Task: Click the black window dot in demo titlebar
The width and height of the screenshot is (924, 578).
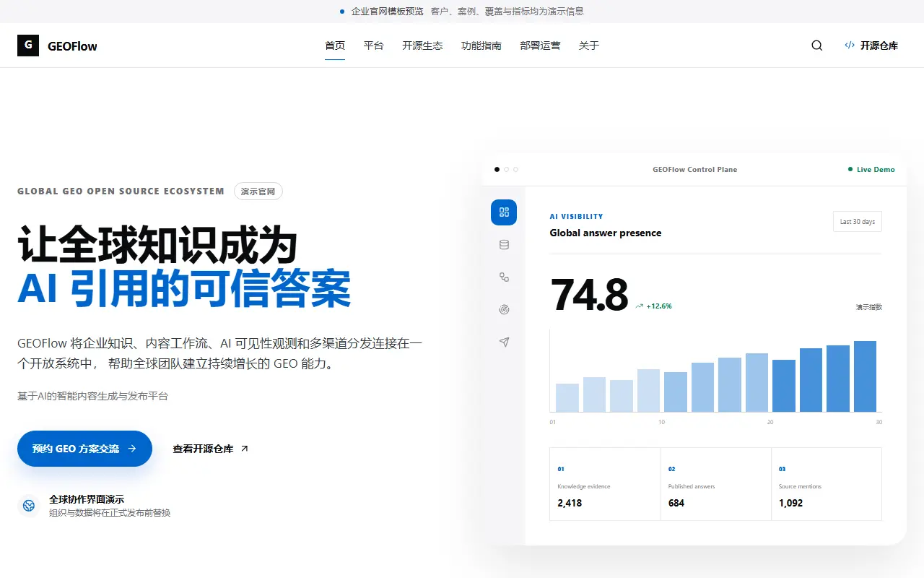Action: pyautogui.click(x=497, y=170)
